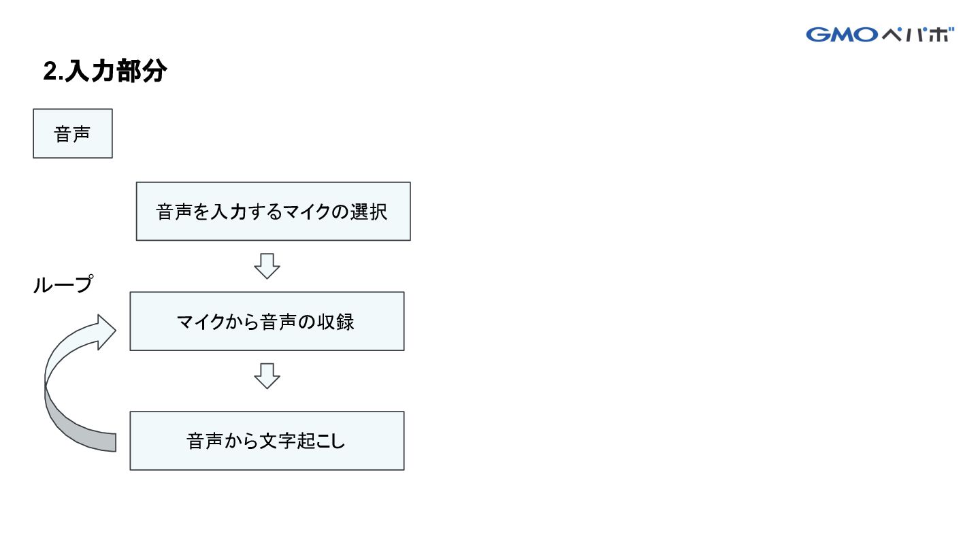Image resolution: width=980 pixels, height=551 pixels.
Task: Select the マイクから音声の収録 box
Action: coord(267,321)
